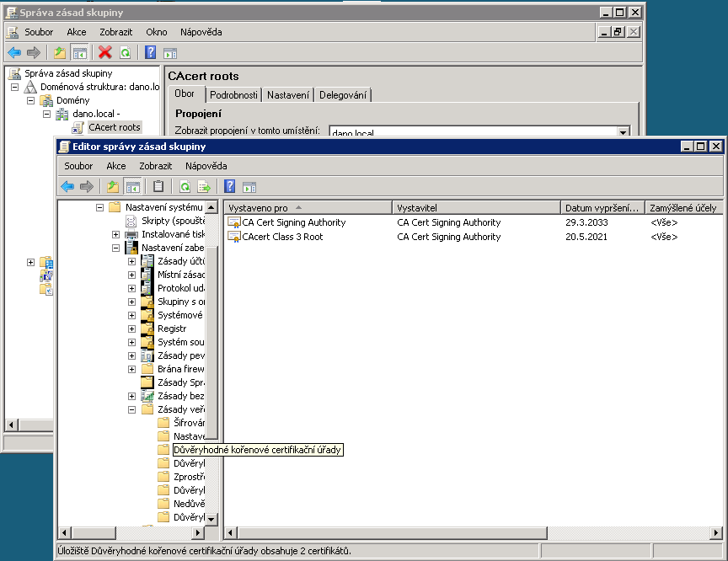The image size is (728, 561).
Task: Sort by Datum vypršení column header
Action: pyautogui.click(x=602, y=207)
